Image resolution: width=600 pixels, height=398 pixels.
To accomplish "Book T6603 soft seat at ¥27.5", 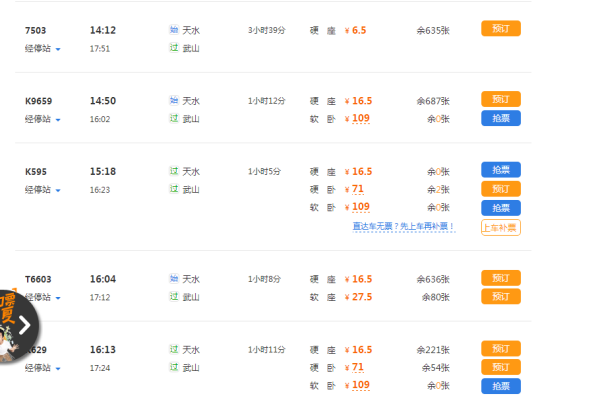I will tap(501, 297).
